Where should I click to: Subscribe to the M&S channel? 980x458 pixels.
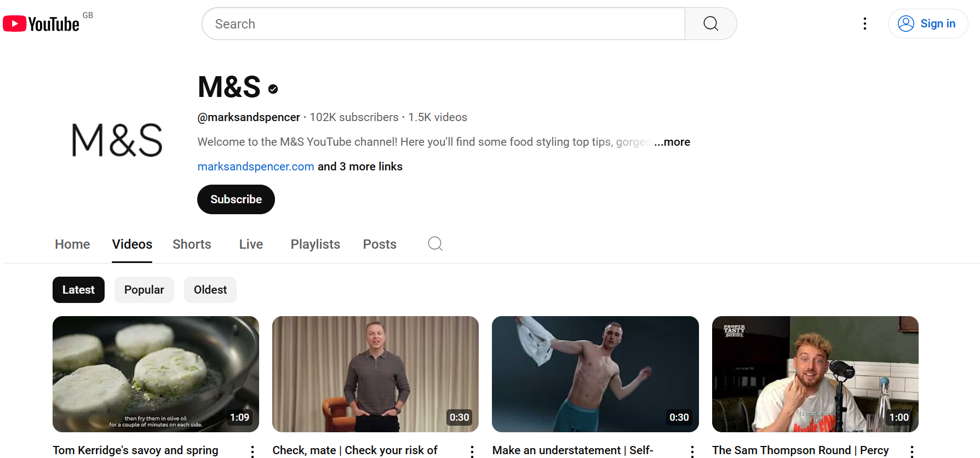pos(236,199)
